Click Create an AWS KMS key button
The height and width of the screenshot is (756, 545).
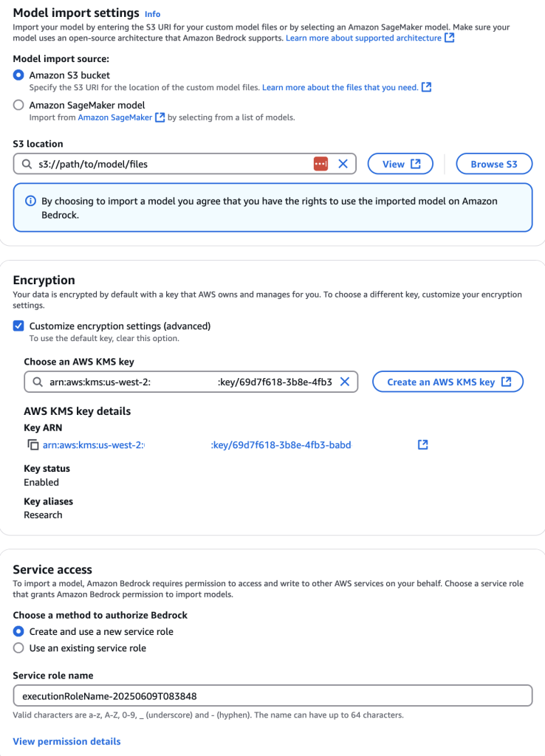pos(448,382)
